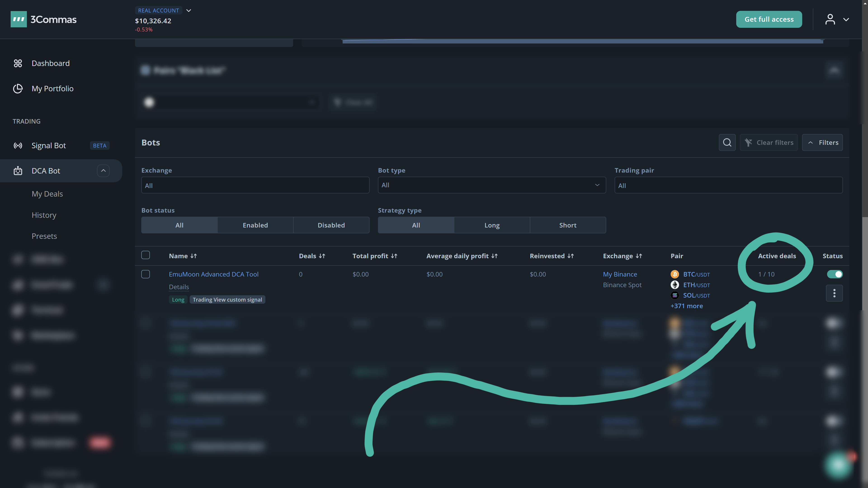
Task: Check the EmuMoon Advanced DCA Tool row checkbox
Action: (x=146, y=274)
